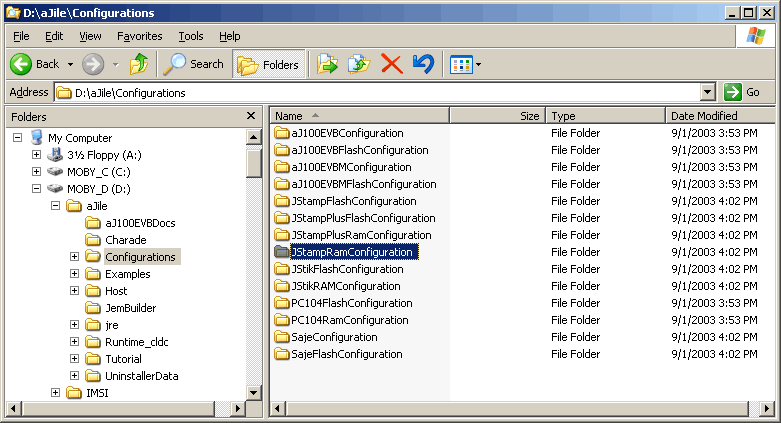781x423 pixels.
Task: Sort by the Name column header
Action: (x=360, y=116)
